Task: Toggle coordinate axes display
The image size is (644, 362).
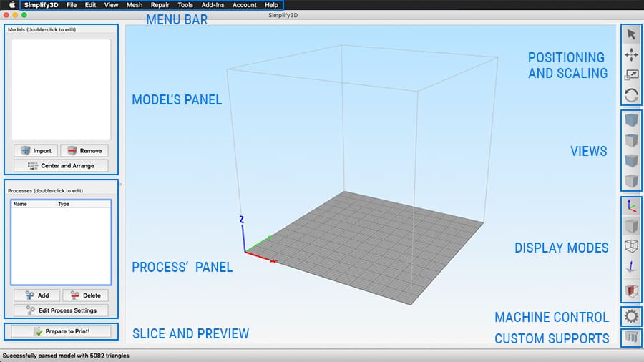Action: click(x=631, y=206)
